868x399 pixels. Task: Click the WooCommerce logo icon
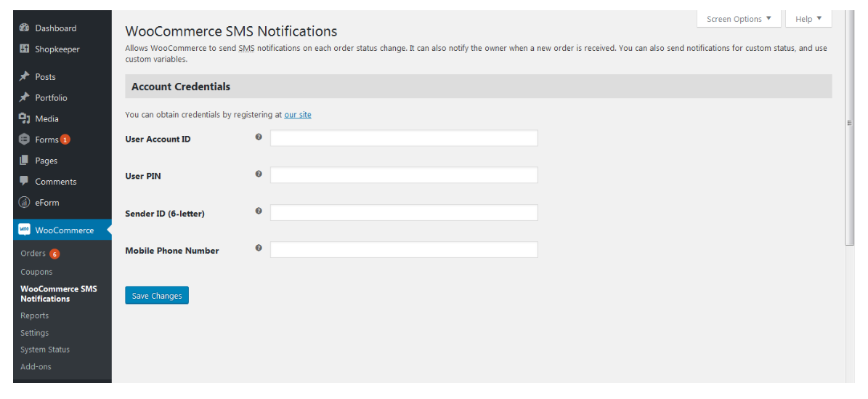(24, 230)
